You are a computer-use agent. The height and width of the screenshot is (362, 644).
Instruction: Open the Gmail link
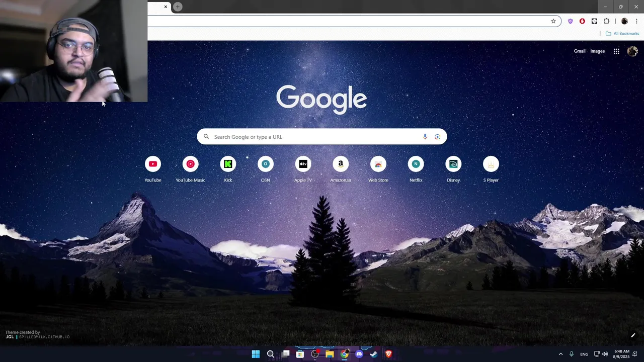580,51
